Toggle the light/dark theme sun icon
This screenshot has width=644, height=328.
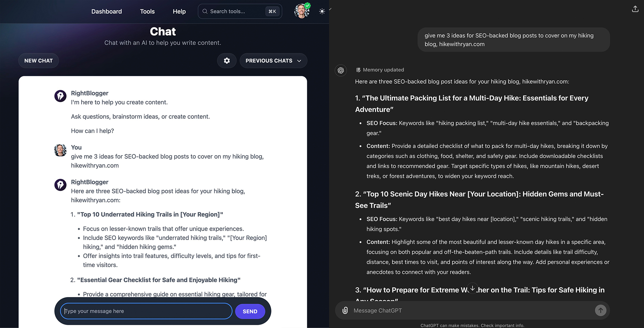(322, 11)
